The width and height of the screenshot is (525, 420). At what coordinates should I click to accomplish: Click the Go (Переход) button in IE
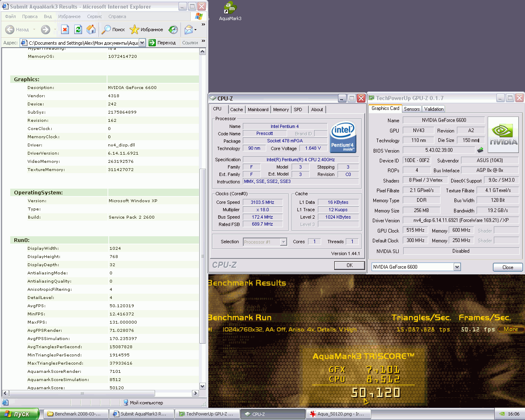(x=162, y=43)
